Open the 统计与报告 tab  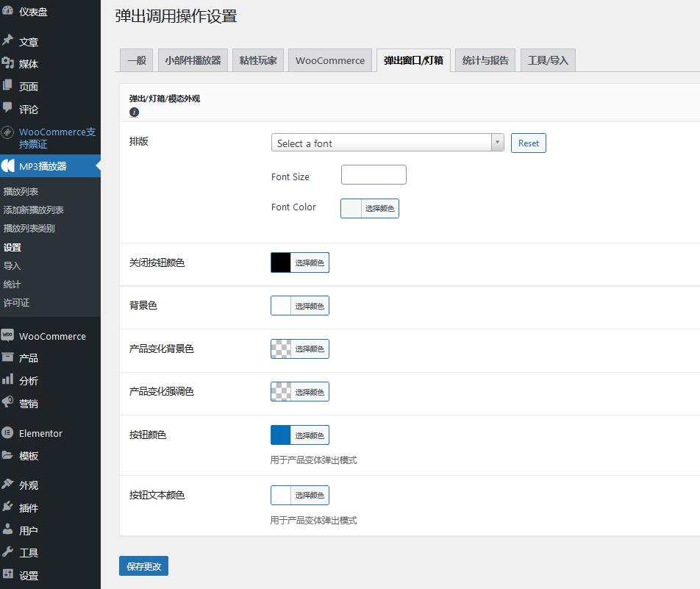coord(485,60)
